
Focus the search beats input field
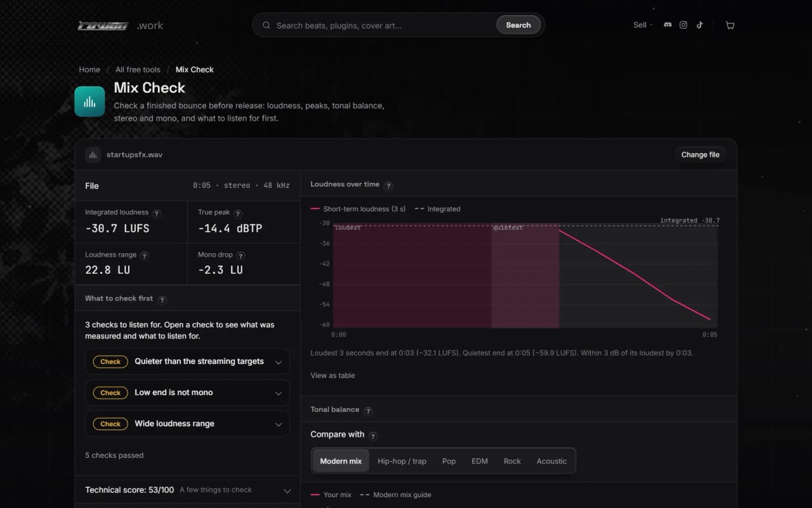coord(384,25)
